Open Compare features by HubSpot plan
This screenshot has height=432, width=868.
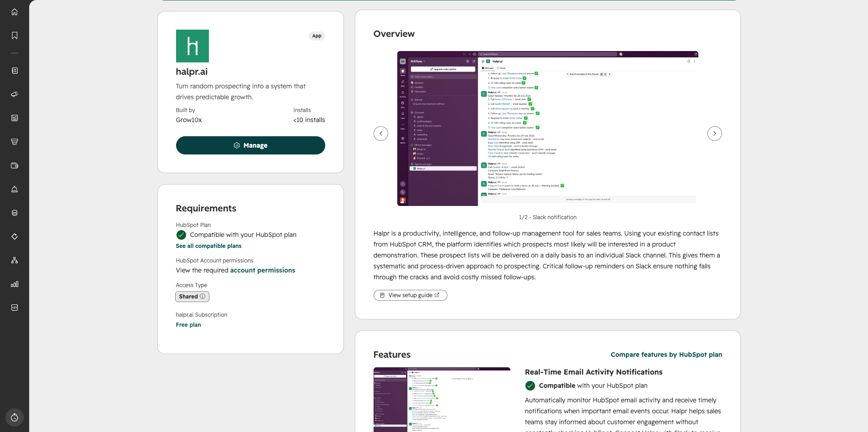pos(666,355)
